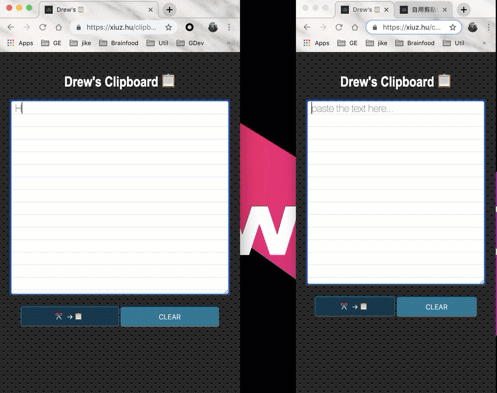Go forward in the left browser window
Screen dimensions: 497x393
click(x=27, y=27)
